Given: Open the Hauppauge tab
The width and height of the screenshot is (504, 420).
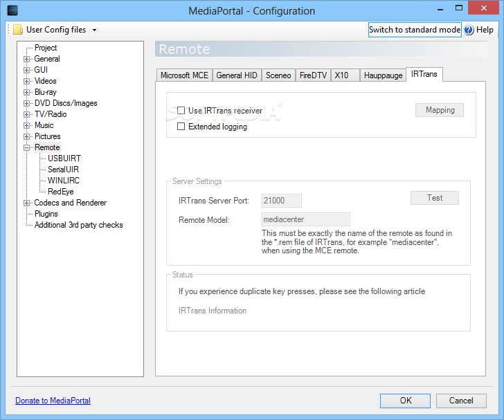Looking at the screenshot, I should click(383, 75).
